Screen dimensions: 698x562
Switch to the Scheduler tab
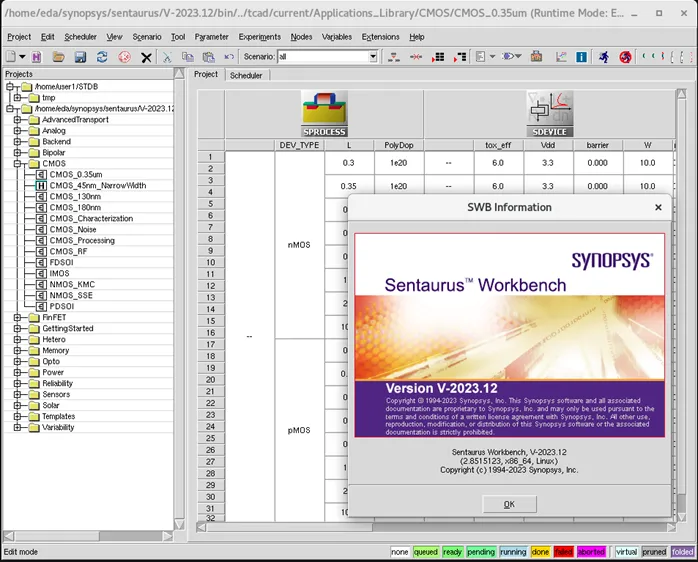click(246, 75)
